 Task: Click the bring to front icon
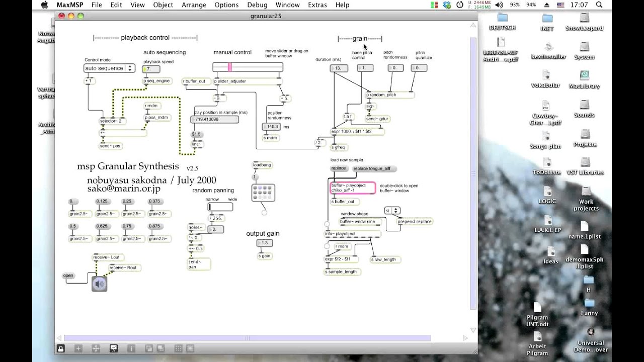[x=149, y=348]
